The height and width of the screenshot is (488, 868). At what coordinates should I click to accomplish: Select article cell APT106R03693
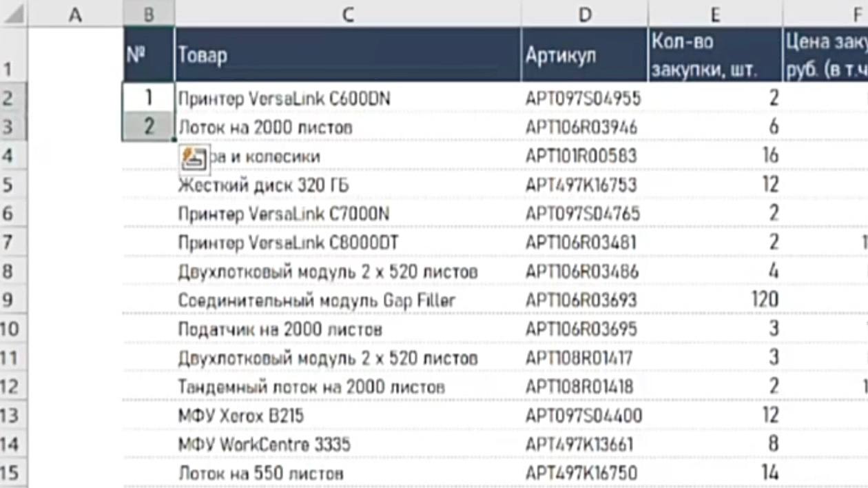(585, 300)
